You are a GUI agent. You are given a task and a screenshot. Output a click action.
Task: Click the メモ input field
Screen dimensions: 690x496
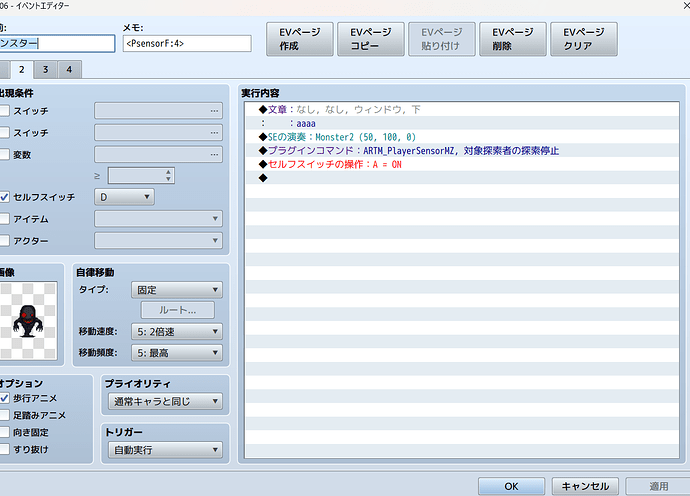point(187,44)
